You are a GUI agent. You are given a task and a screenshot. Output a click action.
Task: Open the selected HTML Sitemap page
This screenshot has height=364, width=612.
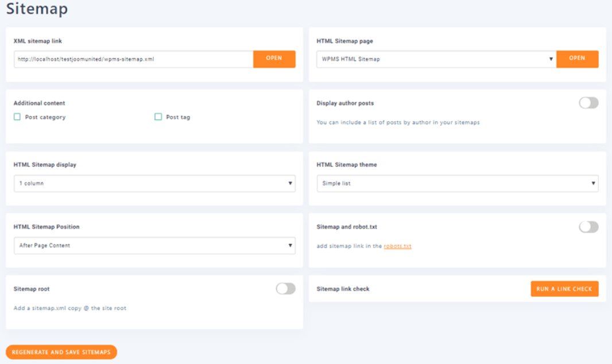click(x=577, y=59)
